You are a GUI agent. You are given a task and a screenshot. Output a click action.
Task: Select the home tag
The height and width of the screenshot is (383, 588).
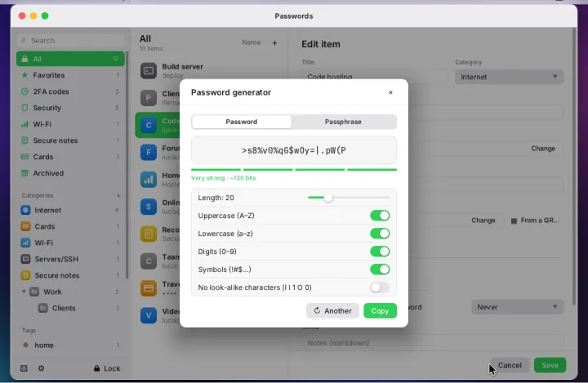click(x=70, y=345)
